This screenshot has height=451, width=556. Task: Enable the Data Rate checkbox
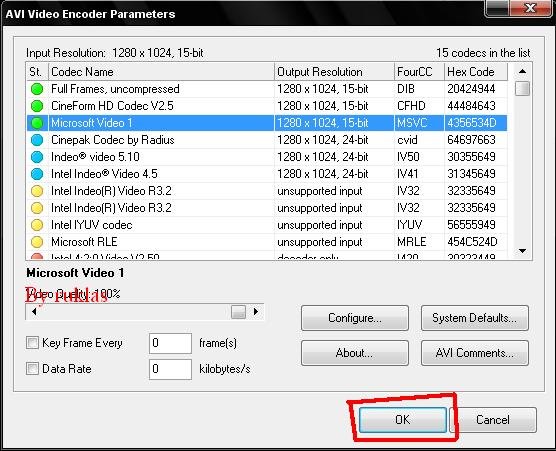(x=32, y=369)
